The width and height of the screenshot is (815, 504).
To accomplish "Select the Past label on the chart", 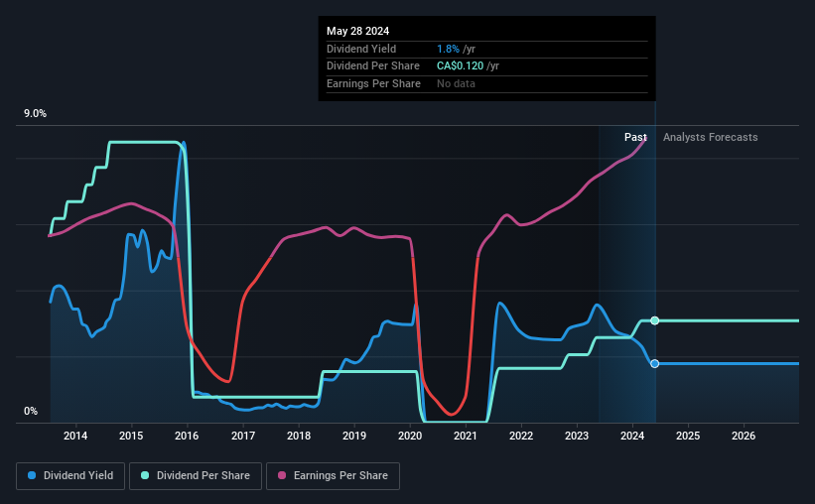I will 635,137.
